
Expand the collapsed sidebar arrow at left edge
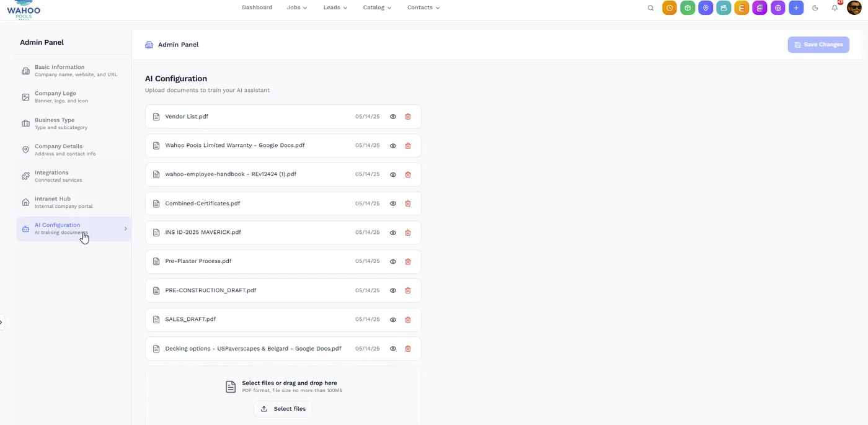click(2, 322)
